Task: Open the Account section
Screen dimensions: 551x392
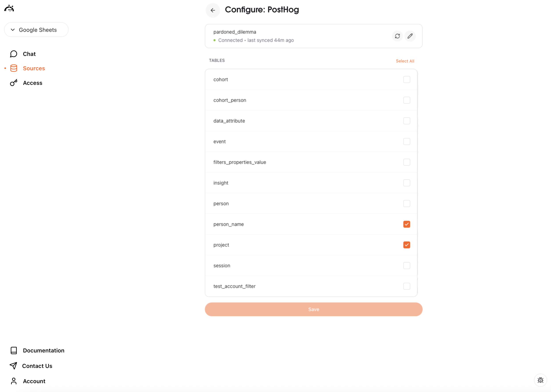Action: click(34, 381)
